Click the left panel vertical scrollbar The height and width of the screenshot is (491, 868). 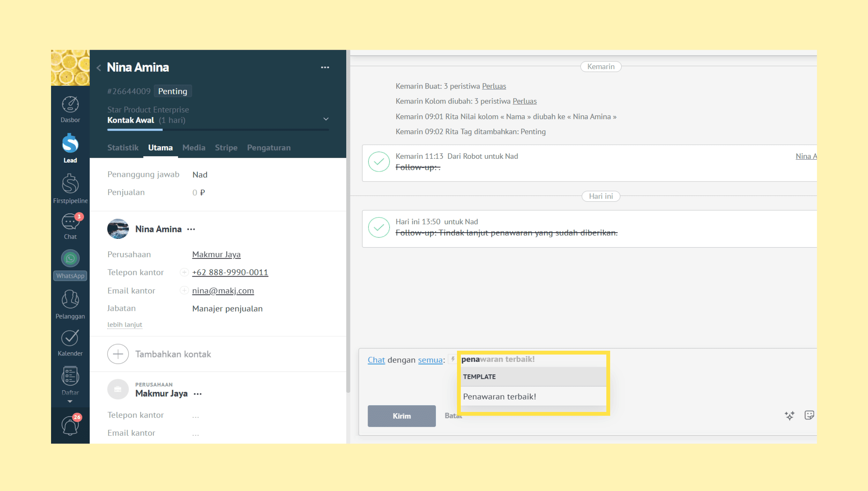click(x=348, y=221)
